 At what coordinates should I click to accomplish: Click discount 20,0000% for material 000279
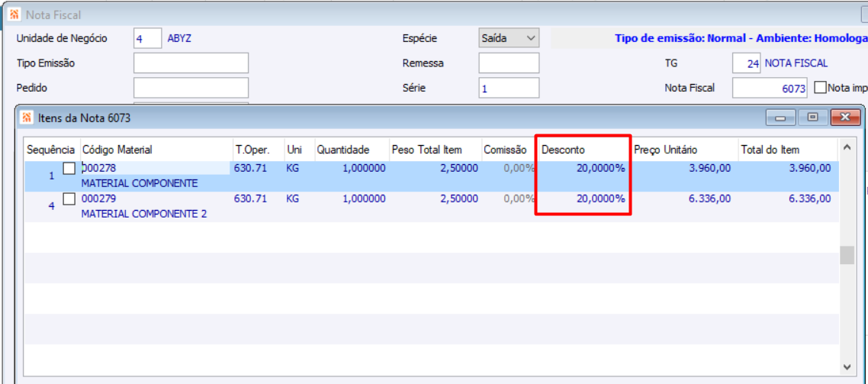[600, 198]
